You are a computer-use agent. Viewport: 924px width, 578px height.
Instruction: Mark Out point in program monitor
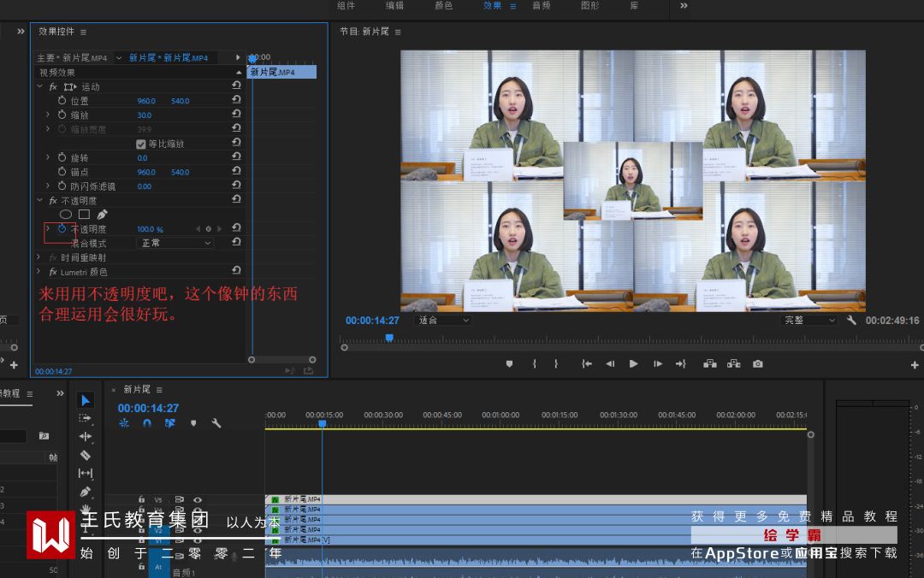pos(556,364)
